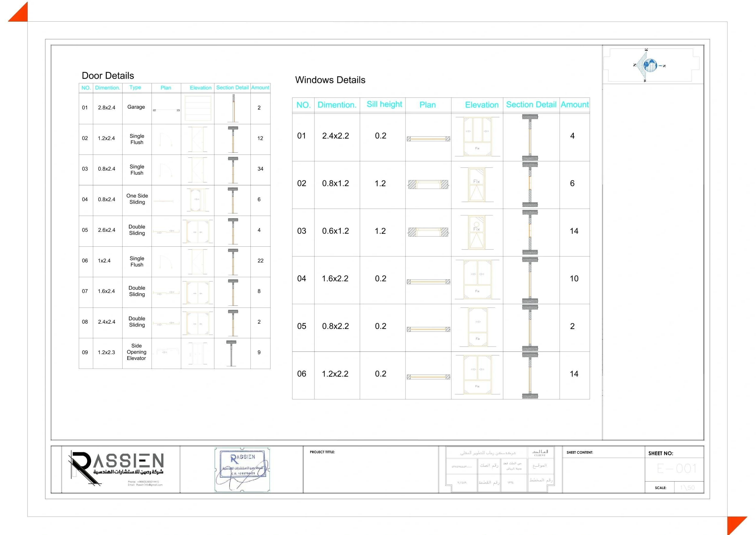This screenshot has width=756, height=535.
Task: Click door 02 single flush plan swing symbol
Action: pyautogui.click(x=166, y=139)
